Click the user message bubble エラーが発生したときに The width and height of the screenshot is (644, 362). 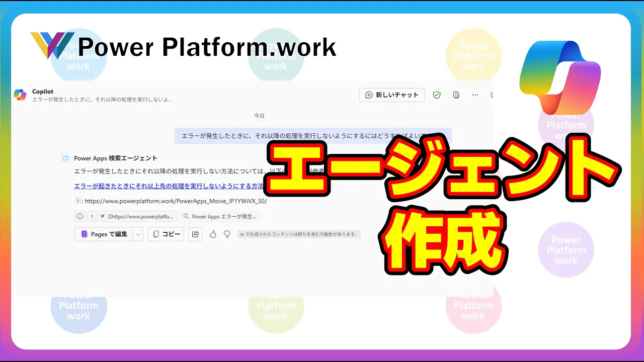(x=313, y=136)
